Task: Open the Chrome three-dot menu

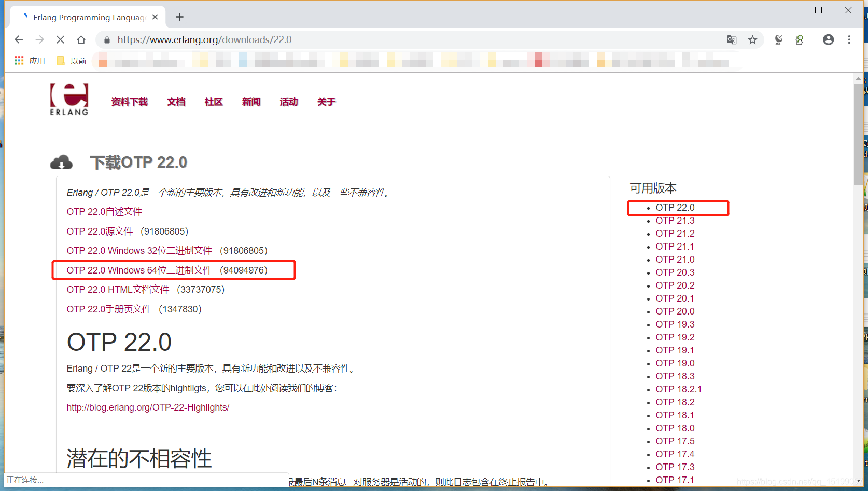Action: pyautogui.click(x=849, y=40)
